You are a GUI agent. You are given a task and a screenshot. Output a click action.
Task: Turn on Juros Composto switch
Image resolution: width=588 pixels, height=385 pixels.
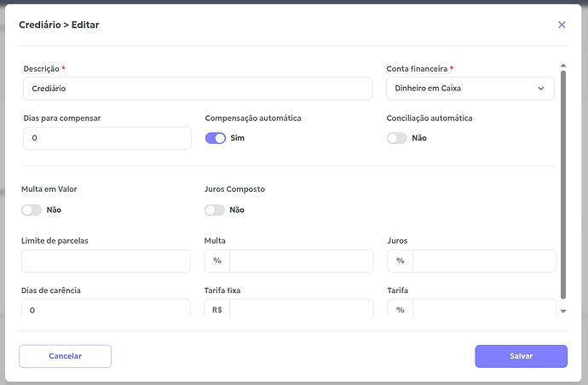pyautogui.click(x=215, y=210)
